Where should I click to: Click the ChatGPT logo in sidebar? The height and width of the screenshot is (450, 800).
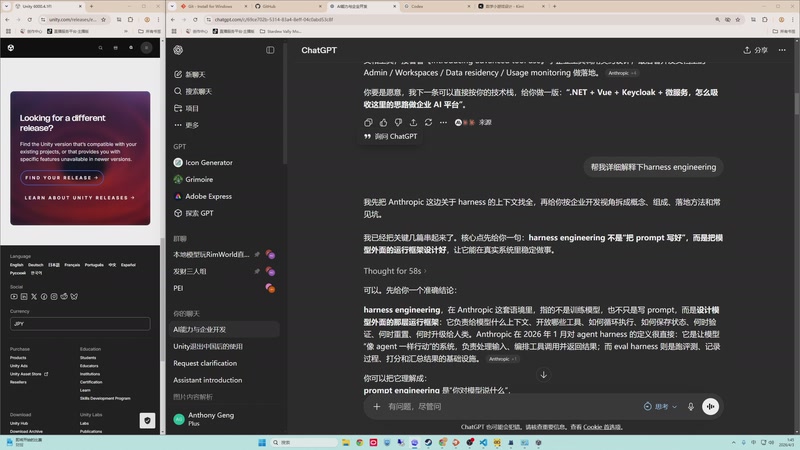coord(178,50)
